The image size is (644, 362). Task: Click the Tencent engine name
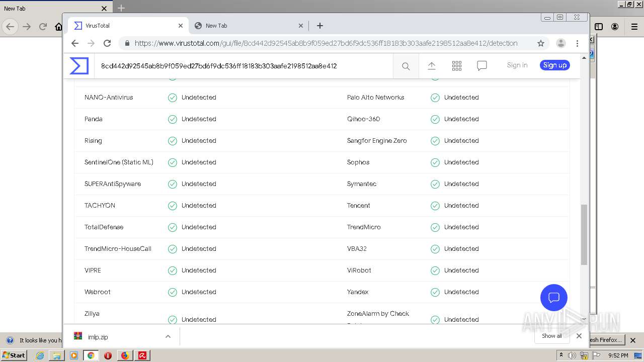click(358, 206)
